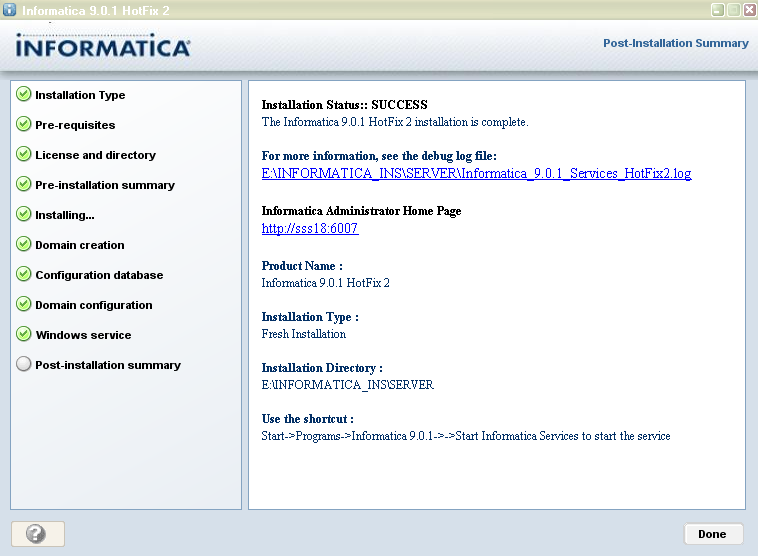
Task: Click the Installation Directory heading
Action: pyautogui.click(x=322, y=368)
